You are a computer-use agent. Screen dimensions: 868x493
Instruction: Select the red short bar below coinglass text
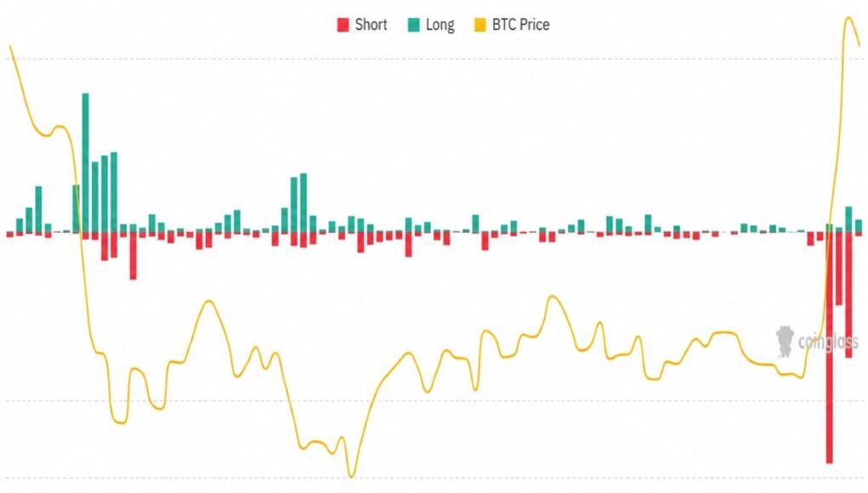848,295
